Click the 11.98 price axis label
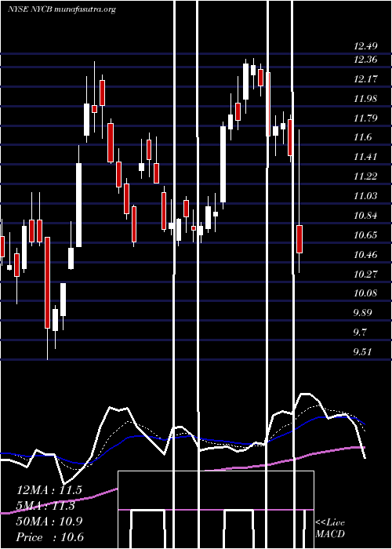The height and width of the screenshot is (549, 392). click(365, 98)
